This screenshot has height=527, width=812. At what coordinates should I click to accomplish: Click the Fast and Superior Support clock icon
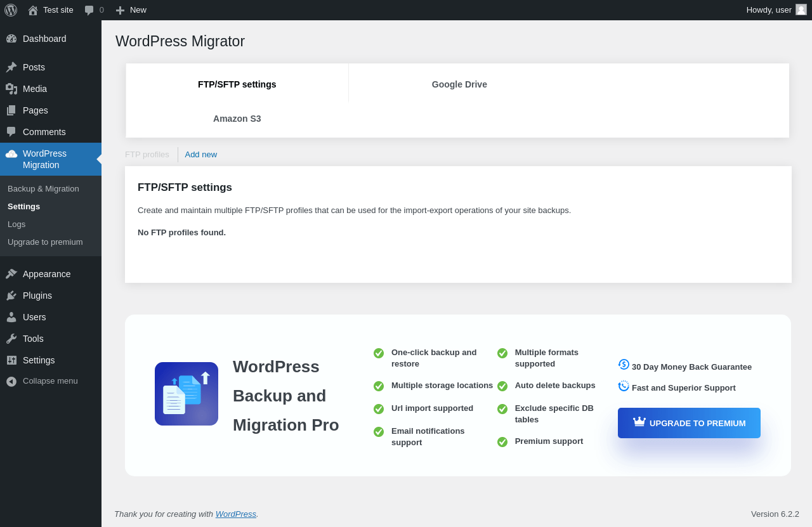624,386
